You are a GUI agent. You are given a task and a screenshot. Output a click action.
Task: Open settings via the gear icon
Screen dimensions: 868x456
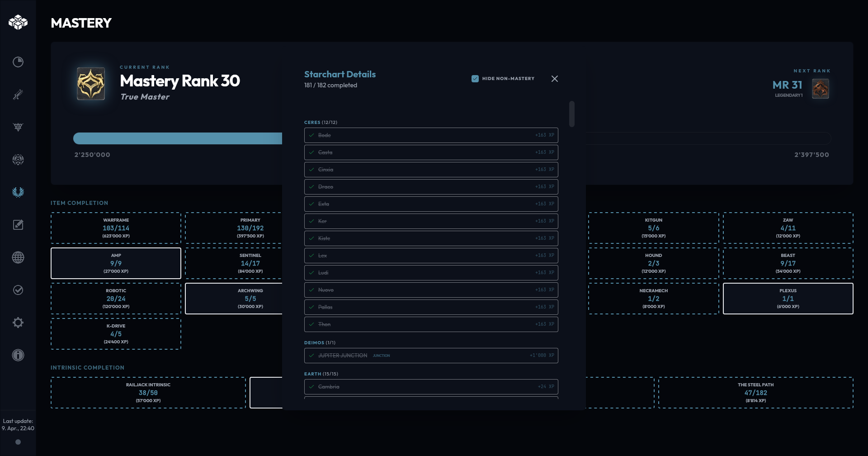coord(18,323)
